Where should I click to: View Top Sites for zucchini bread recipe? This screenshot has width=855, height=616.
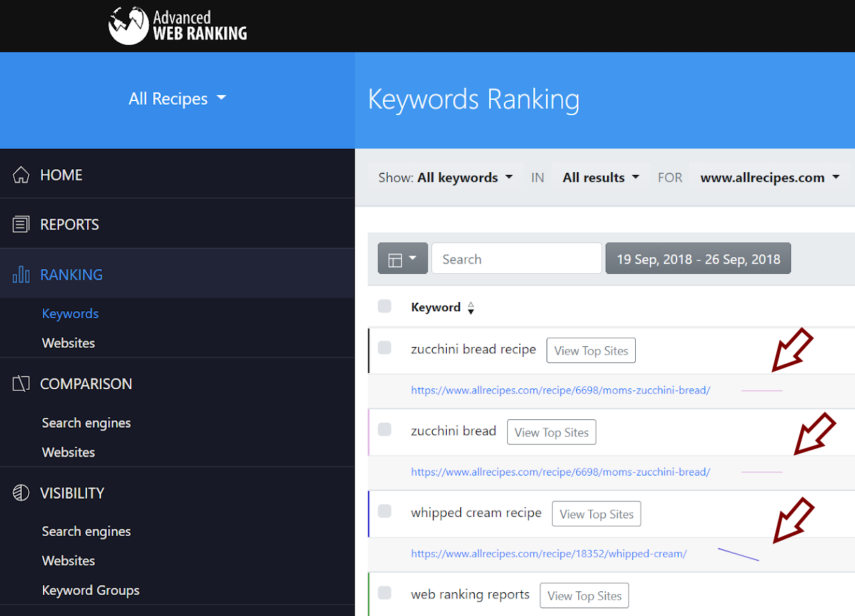coord(591,350)
